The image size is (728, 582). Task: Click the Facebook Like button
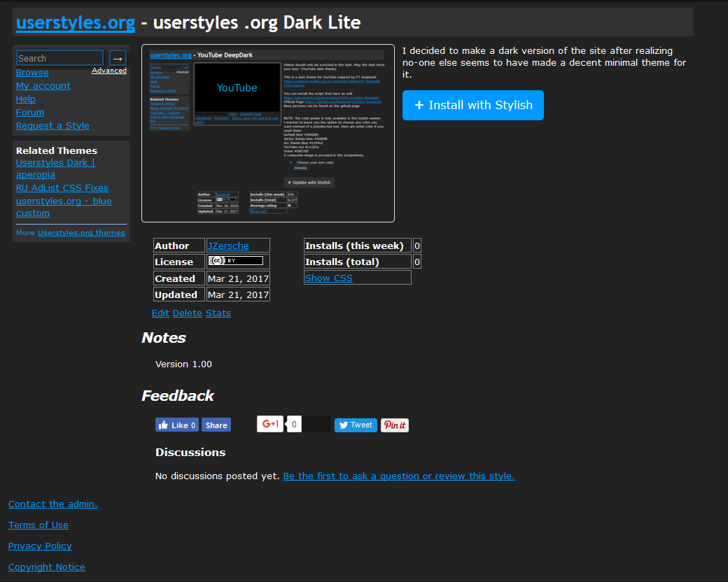(177, 425)
